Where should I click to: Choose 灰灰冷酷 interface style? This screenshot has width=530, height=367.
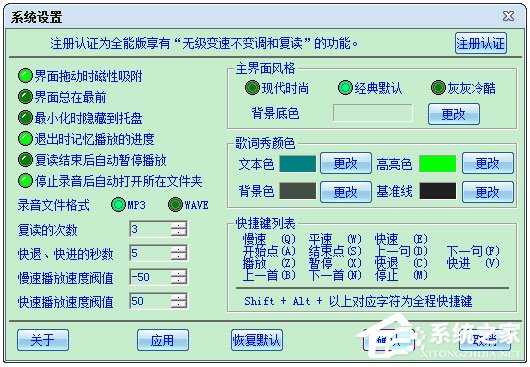(x=463, y=88)
